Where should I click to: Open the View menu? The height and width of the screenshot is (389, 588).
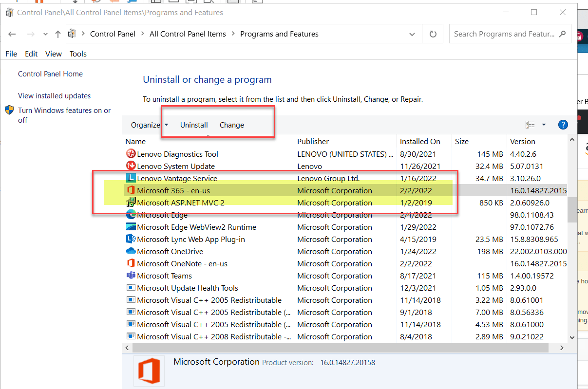(54, 54)
